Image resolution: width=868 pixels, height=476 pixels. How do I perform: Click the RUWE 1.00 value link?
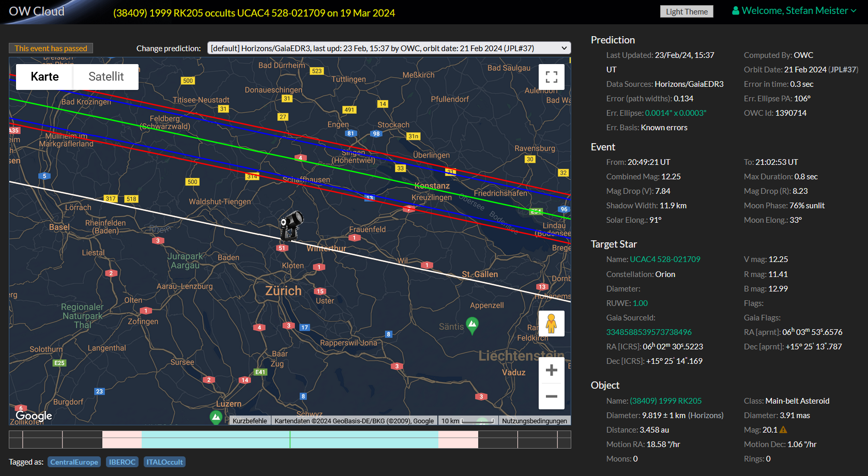[640, 303]
